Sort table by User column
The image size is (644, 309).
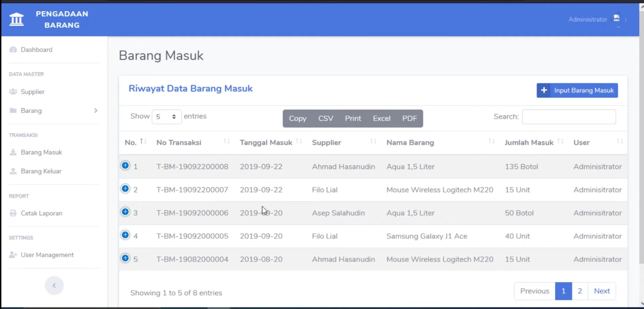620,142
